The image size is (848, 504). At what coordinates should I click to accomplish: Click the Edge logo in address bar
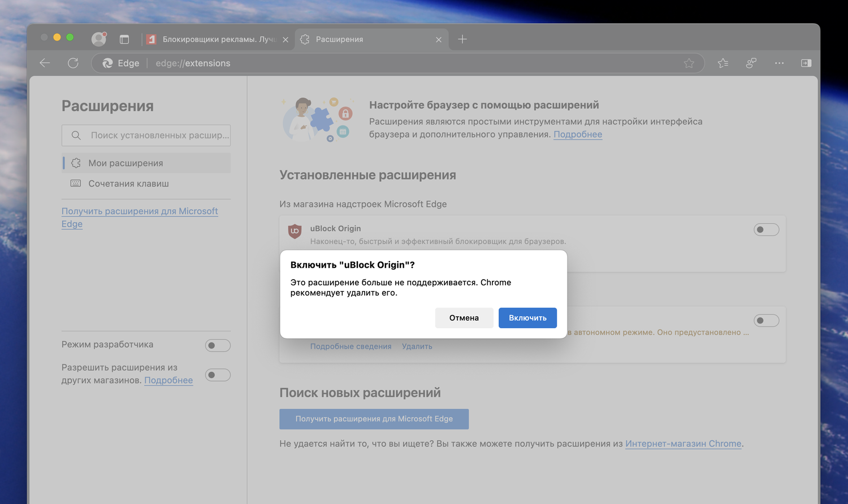[107, 63]
